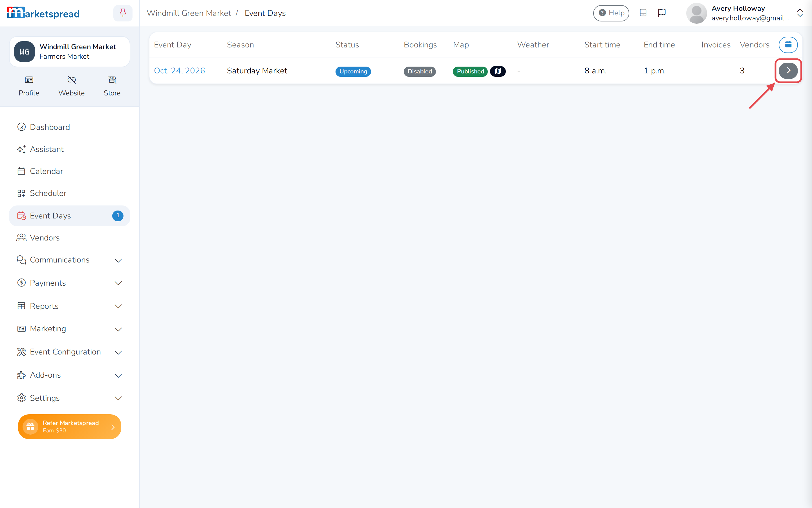This screenshot has height=508, width=812.
Task: Expand the Add-ons menu
Action: coord(69,375)
